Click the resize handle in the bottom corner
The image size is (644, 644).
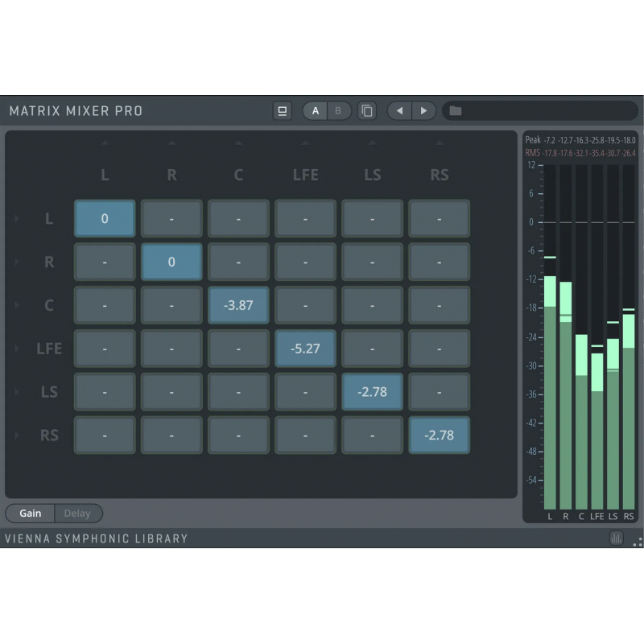pyautogui.click(x=637, y=541)
